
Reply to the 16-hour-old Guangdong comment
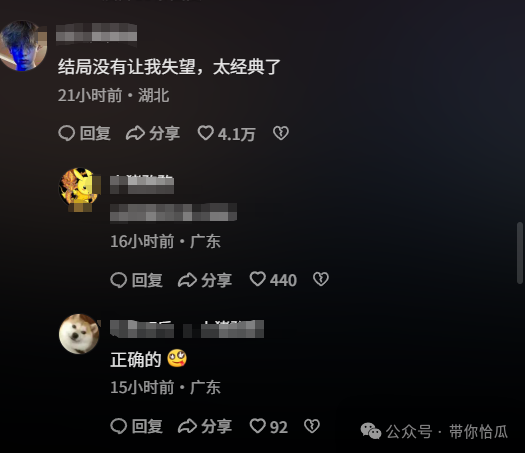(137, 280)
